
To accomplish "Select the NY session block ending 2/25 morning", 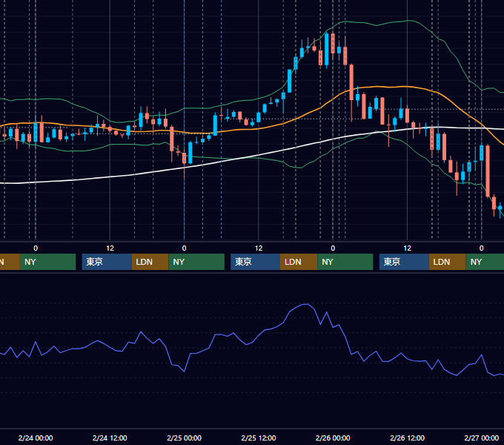I will pyautogui.click(x=196, y=262).
